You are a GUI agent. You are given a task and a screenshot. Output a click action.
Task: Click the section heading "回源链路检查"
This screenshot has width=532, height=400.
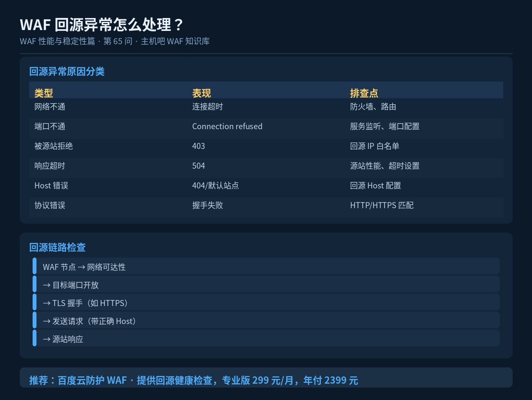[57, 248]
